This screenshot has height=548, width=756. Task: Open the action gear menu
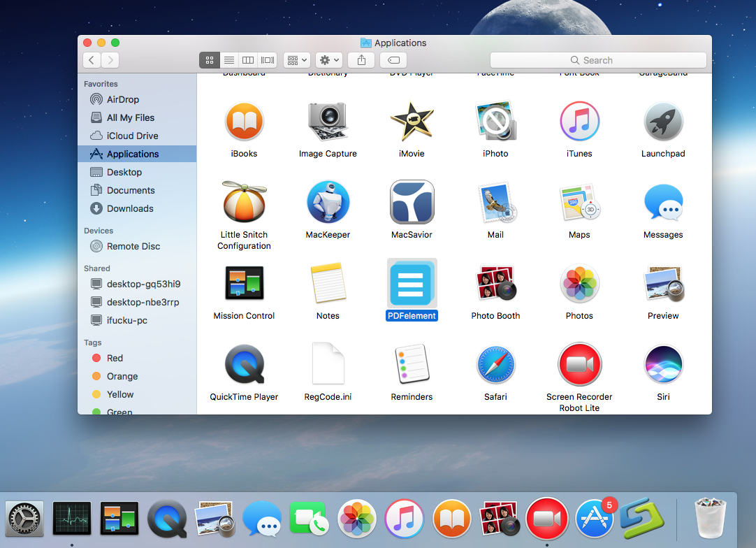328,60
